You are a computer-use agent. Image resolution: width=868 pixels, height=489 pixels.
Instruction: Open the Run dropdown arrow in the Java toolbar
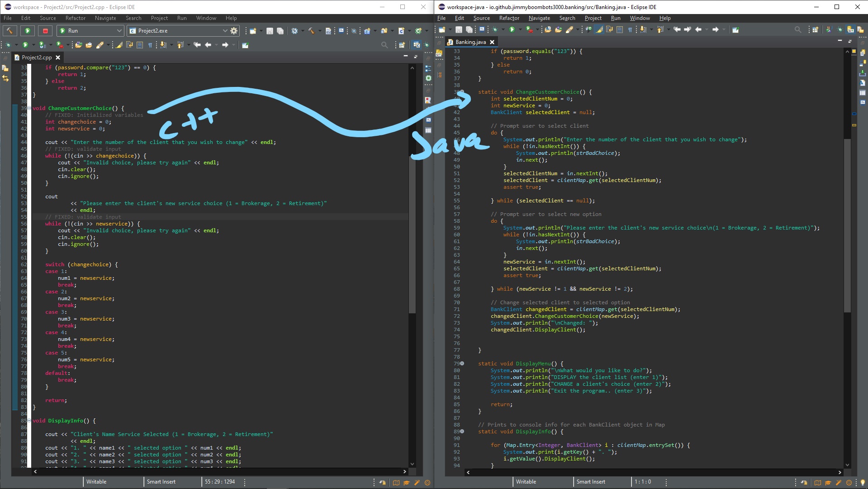pos(520,30)
